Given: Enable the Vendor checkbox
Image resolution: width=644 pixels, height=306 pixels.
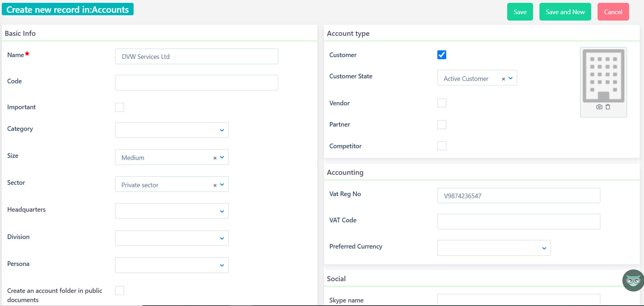Looking at the screenshot, I should pyautogui.click(x=442, y=103).
